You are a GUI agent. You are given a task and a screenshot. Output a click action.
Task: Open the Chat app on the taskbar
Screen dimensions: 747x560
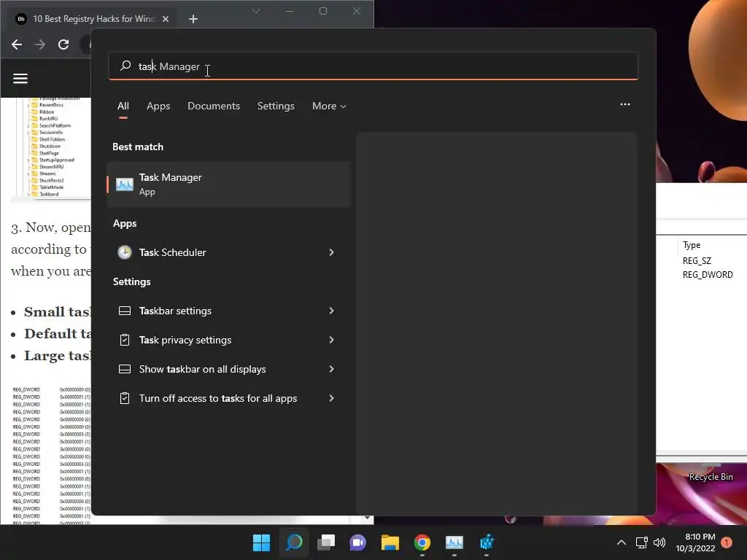[357, 542]
